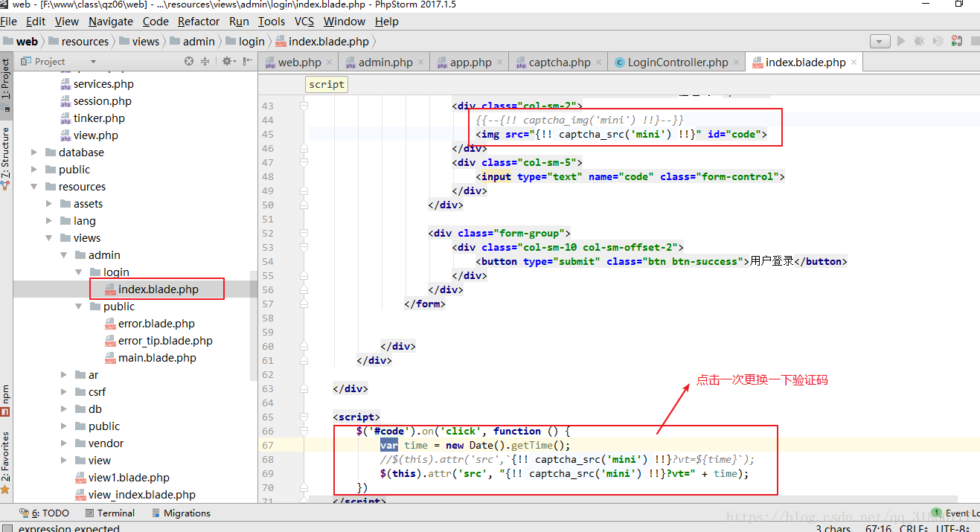
Task: Open the npm side tool window
Action: [6, 400]
